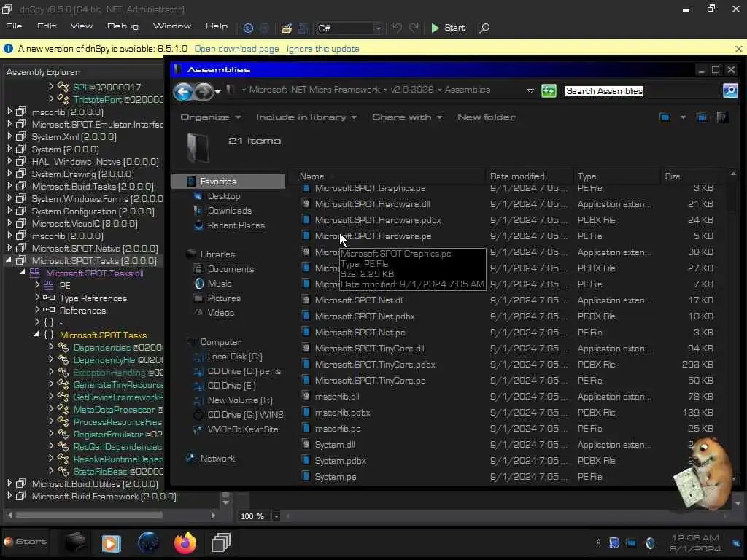Start debugging with the Start button

448,28
